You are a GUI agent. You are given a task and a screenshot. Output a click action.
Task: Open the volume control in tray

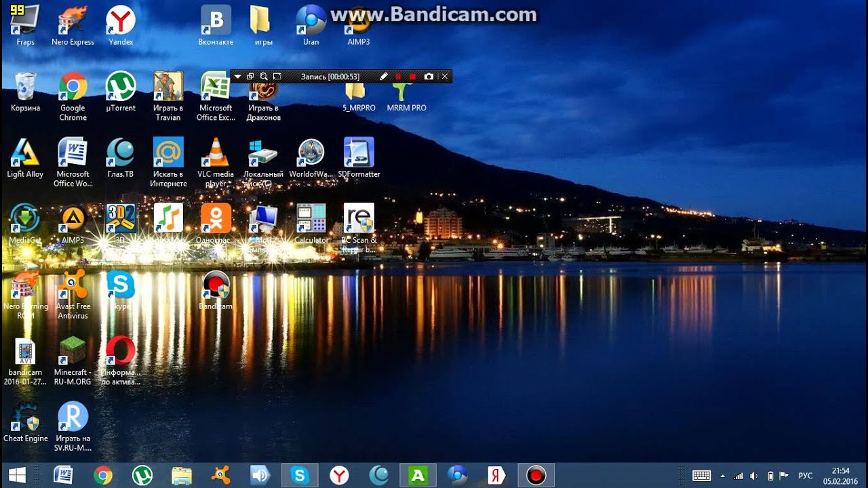point(754,476)
